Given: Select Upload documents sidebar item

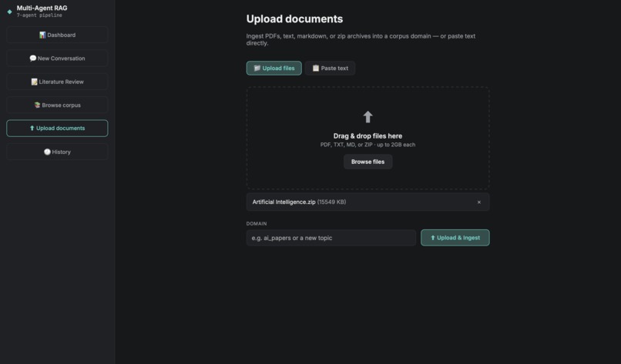Looking at the screenshot, I should click(57, 129).
